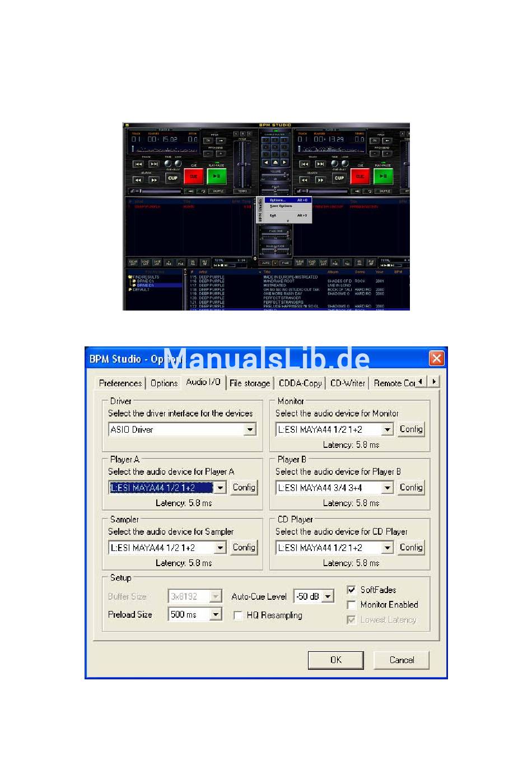Enable the HQ Resampling checkbox
This screenshot has width=532, height=778.
[237, 615]
